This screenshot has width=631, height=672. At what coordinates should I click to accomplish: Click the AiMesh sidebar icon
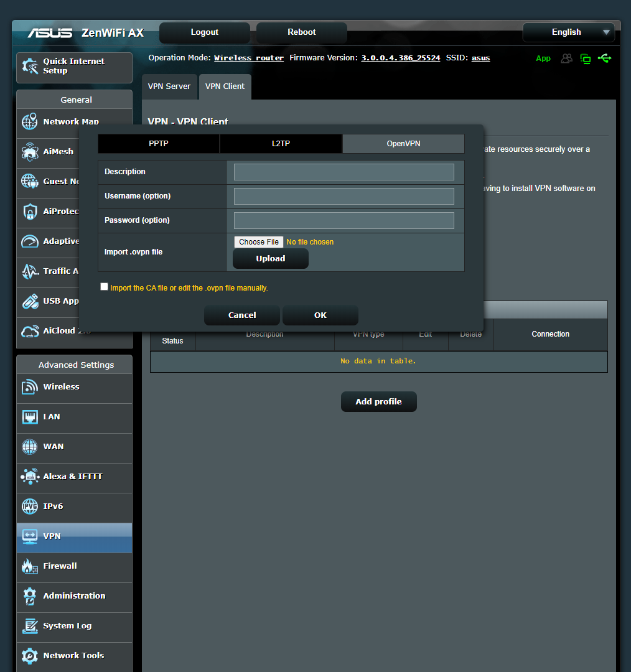pos(30,152)
